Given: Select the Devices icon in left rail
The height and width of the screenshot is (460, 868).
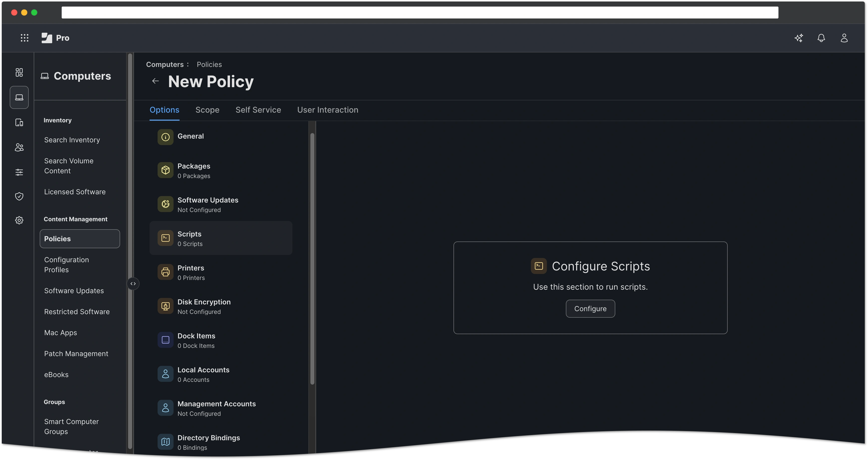Looking at the screenshot, I should coord(19,122).
